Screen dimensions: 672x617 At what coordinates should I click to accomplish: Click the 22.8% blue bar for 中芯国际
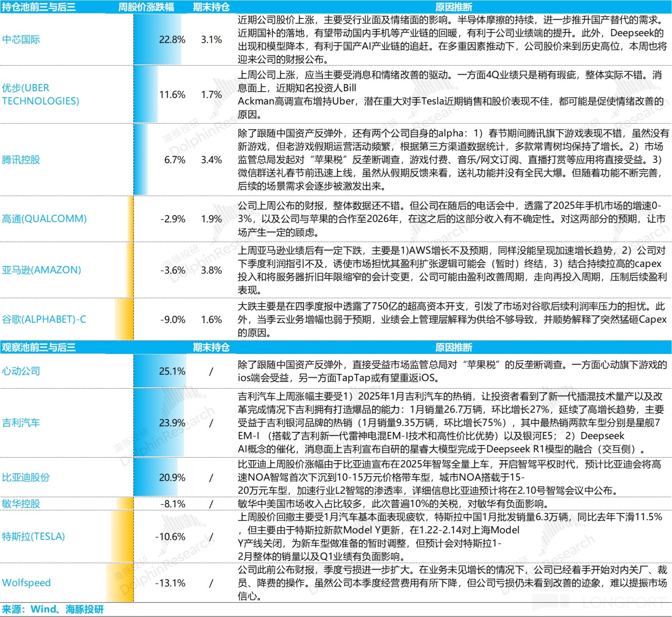[x=157, y=39]
